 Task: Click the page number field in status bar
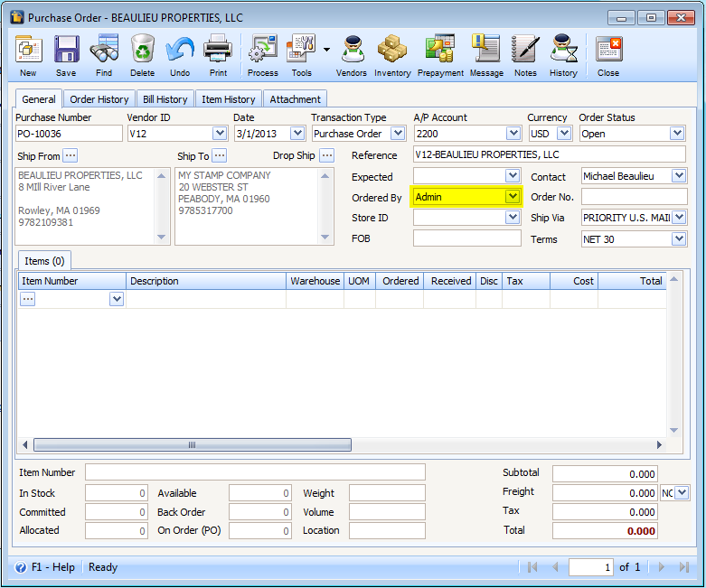[x=590, y=567]
